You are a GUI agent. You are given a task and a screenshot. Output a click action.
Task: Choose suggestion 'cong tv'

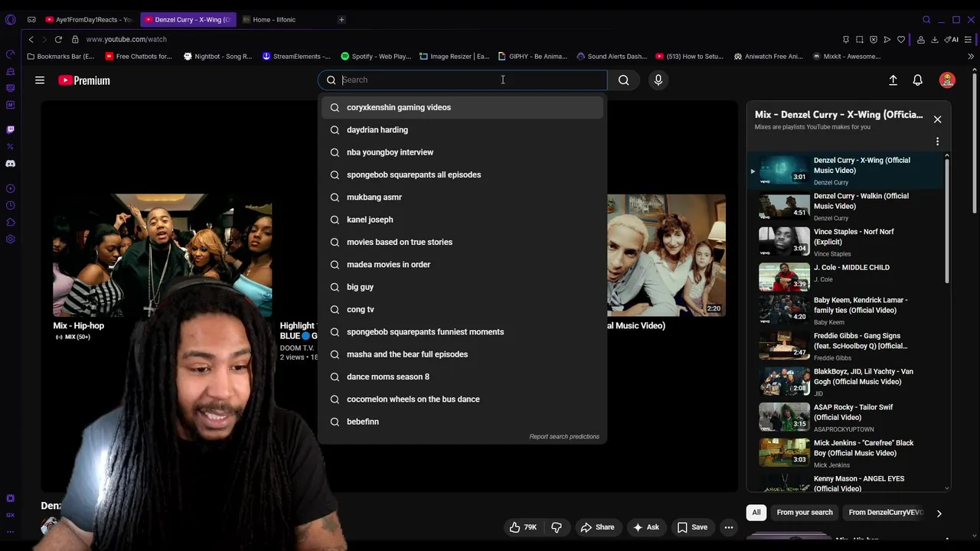point(462,309)
